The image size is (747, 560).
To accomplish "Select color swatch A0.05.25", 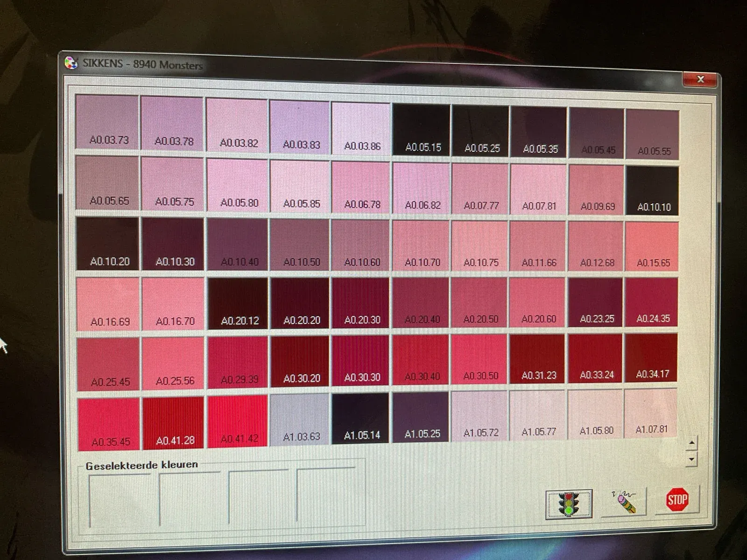I will tap(480, 131).
